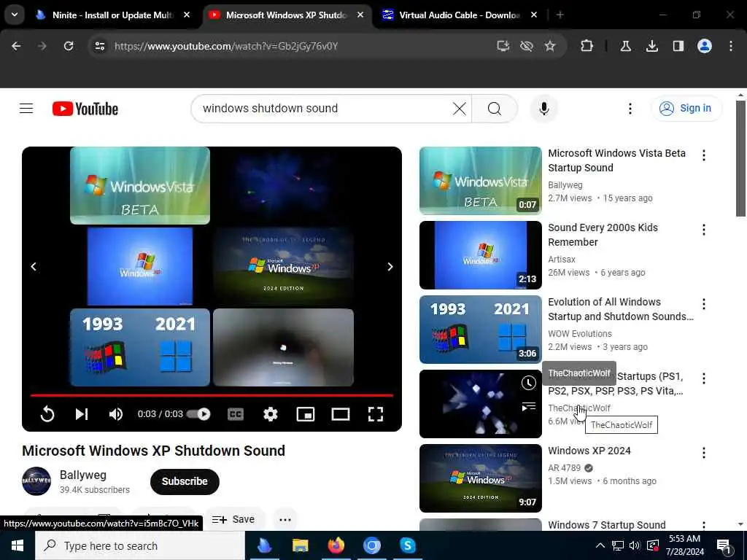The image size is (747, 560).
Task: Click the Sign in button
Action: [686, 109]
